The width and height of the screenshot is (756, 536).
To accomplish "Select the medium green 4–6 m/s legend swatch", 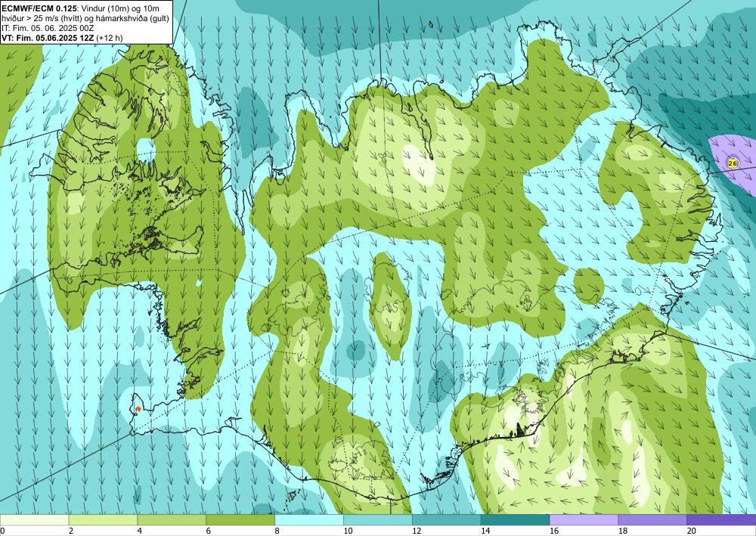I will [172, 520].
